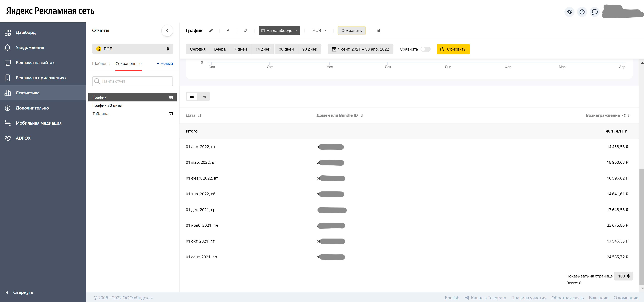
Task: Switch to the tree table view icon
Action: 204,96
